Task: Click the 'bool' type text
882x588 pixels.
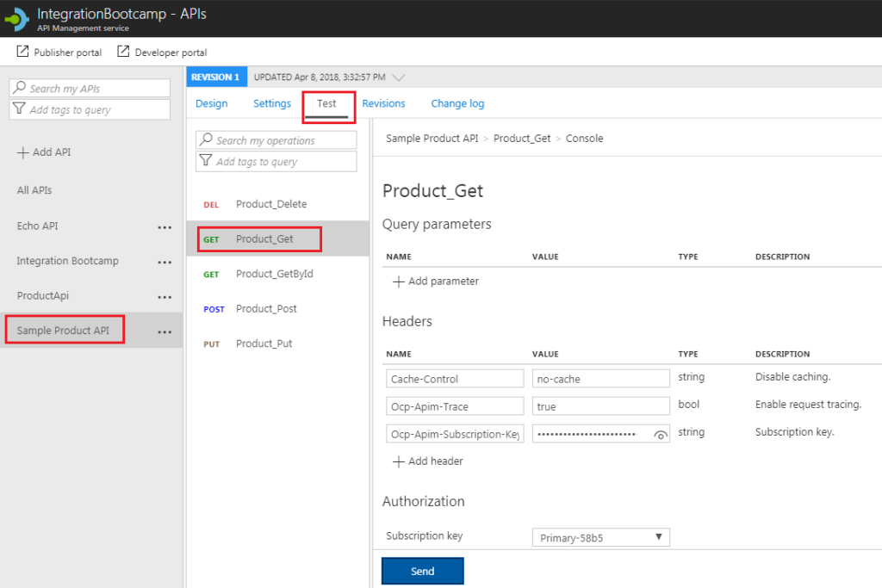Action: click(x=688, y=404)
